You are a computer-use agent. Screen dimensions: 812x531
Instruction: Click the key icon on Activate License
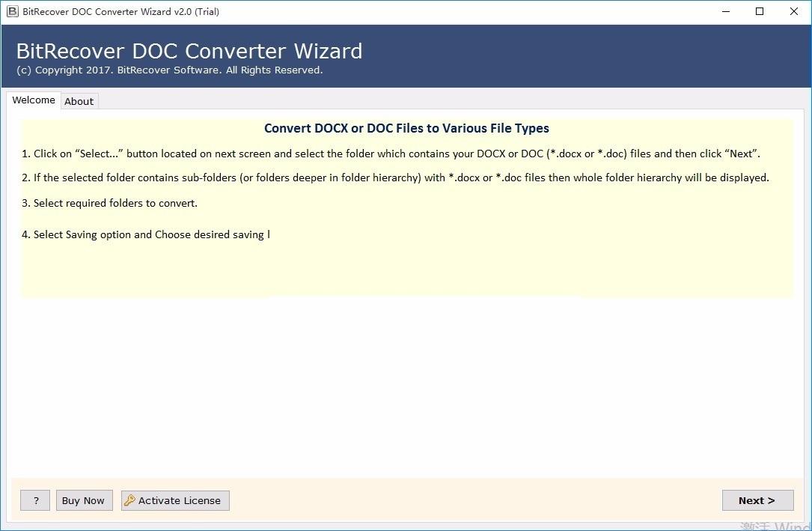(x=129, y=500)
